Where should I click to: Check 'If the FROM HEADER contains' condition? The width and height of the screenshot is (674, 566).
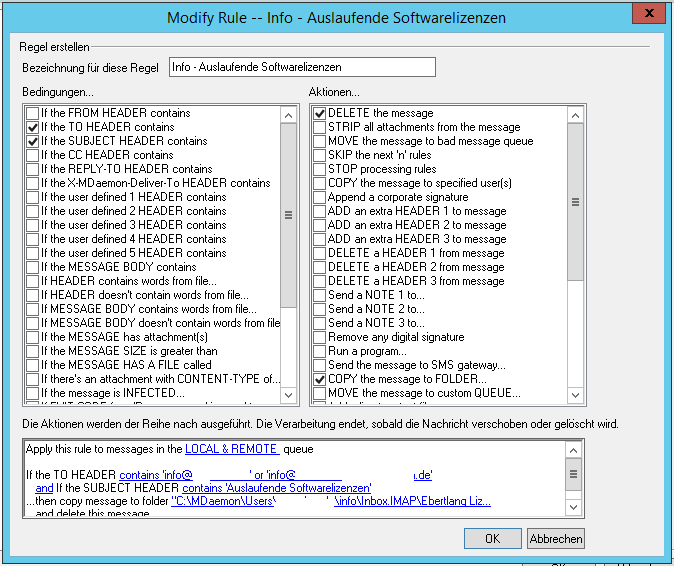pyautogui.click(x=33, y=113)
